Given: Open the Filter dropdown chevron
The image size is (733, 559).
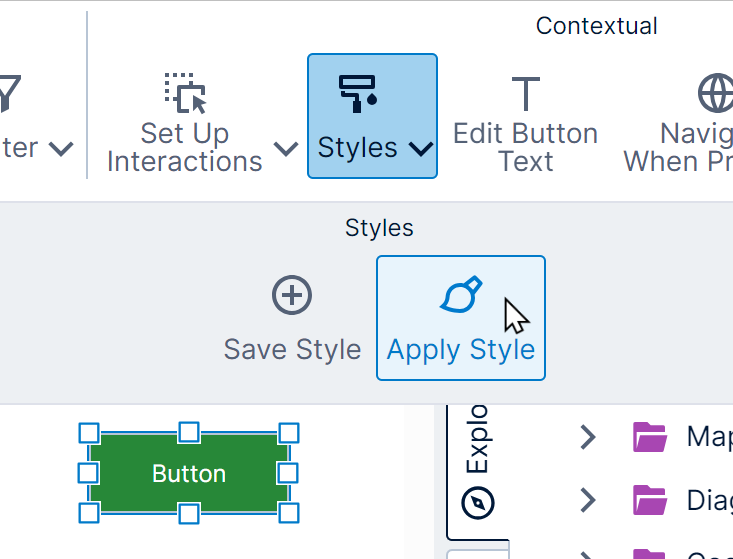Looking at the screenshot, I should coord(61,149).
